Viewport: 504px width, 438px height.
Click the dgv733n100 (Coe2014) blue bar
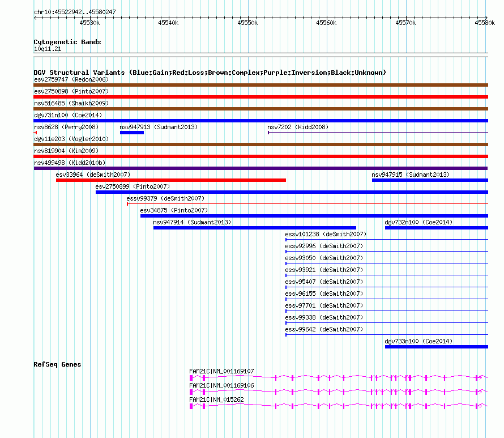click(437, 347)
